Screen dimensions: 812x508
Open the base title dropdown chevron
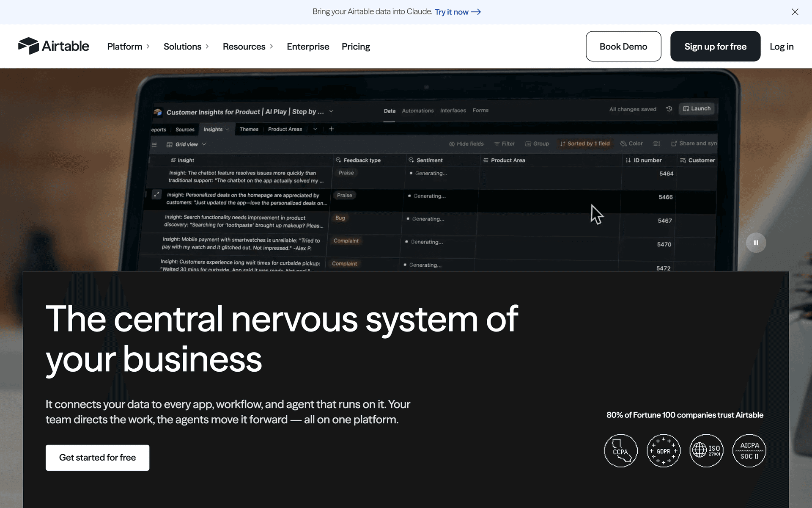pyautogui.click(x=331, y=111)
